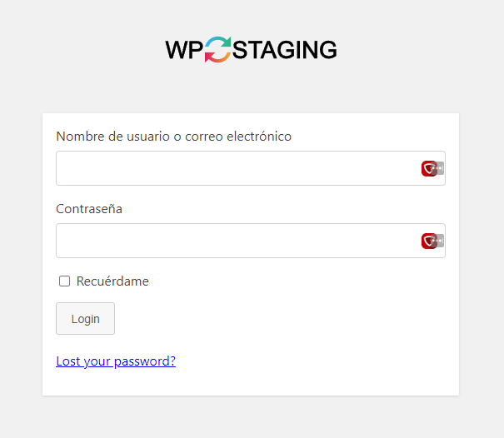Click the WP letters in the logo
Image resolution: width=504 pixels, height=438 pixels.
point(184,50)
